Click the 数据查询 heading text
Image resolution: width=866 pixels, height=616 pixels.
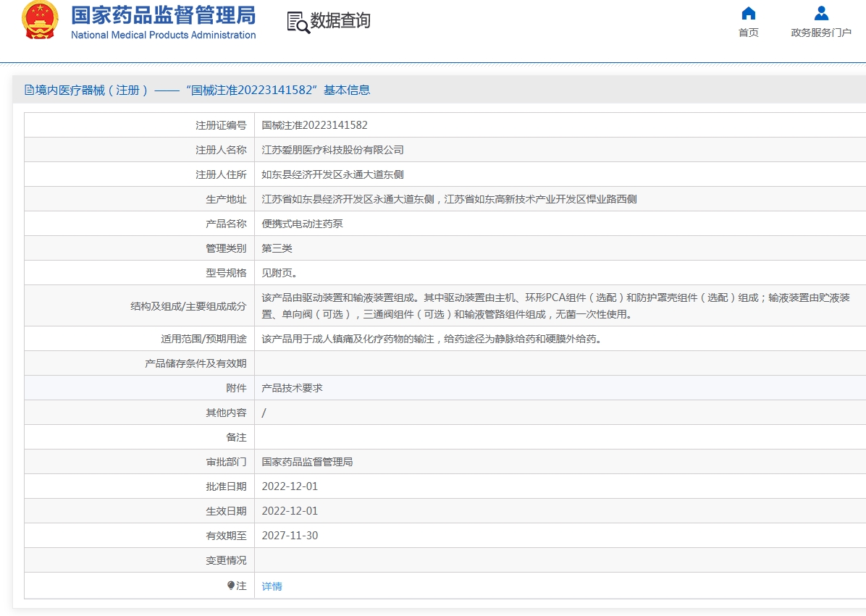coord(340,20)
